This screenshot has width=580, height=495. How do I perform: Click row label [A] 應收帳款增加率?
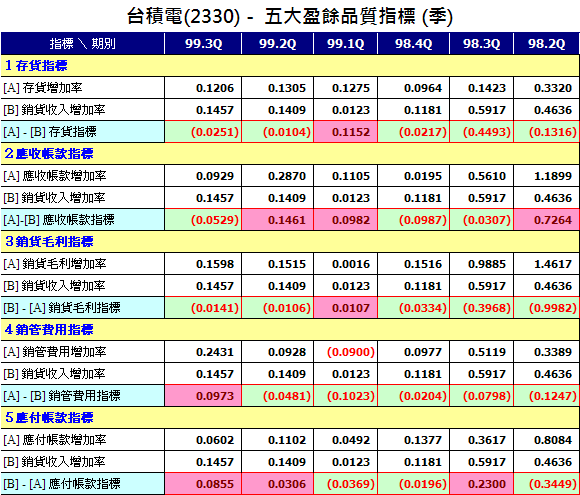coord(55,176)
